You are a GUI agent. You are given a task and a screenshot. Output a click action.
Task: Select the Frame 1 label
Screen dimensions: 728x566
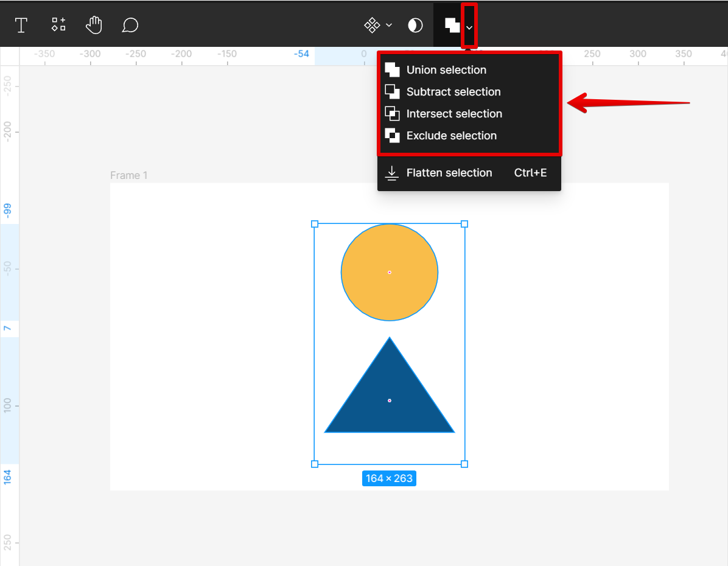pyautogui.click(x=128, y=175)
